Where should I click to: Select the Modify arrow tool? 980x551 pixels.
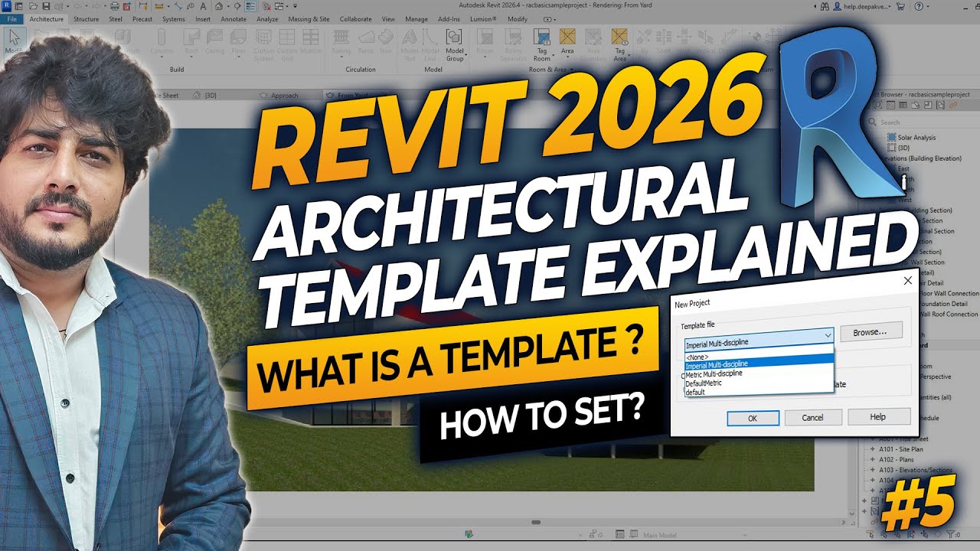click(15, 40)
